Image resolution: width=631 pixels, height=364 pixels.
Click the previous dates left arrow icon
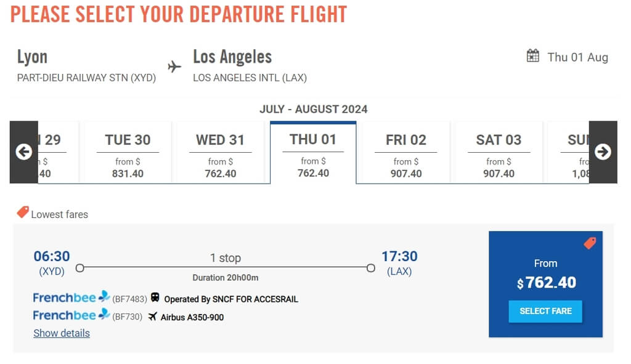coord(24,152)
